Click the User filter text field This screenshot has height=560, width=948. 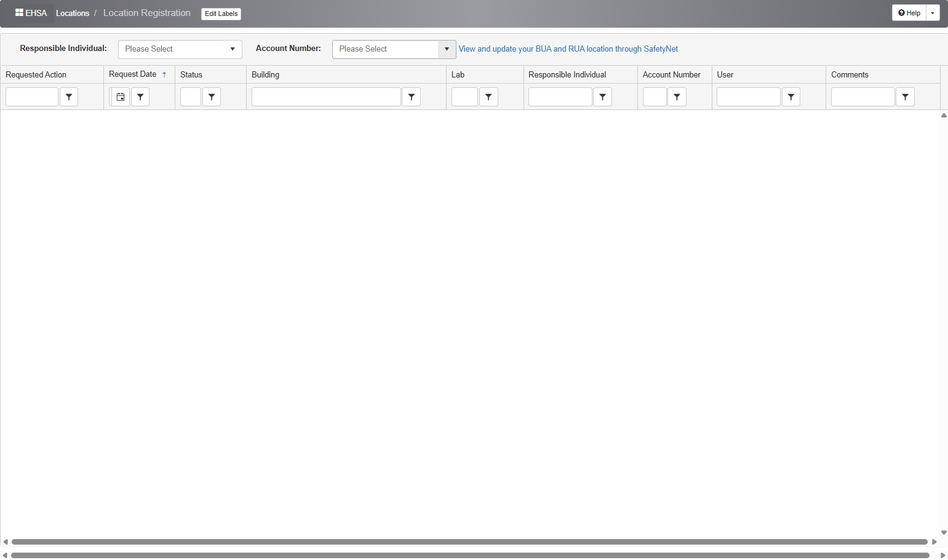click(x=749, y=97)
